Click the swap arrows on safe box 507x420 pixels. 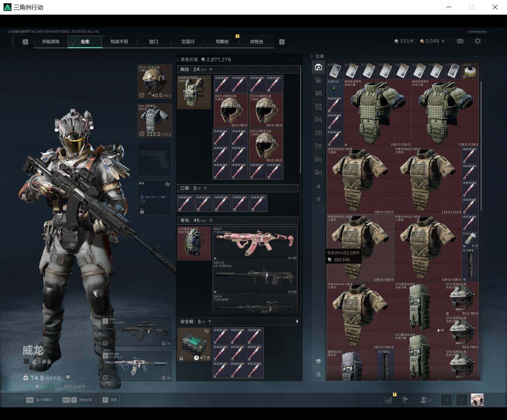click(206, 331)
